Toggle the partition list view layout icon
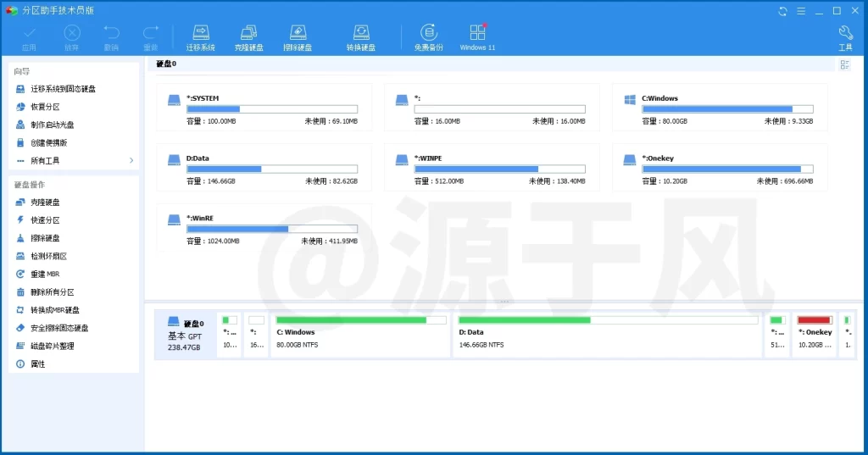Viewport: 868px width, 455px height. (845, 64)
